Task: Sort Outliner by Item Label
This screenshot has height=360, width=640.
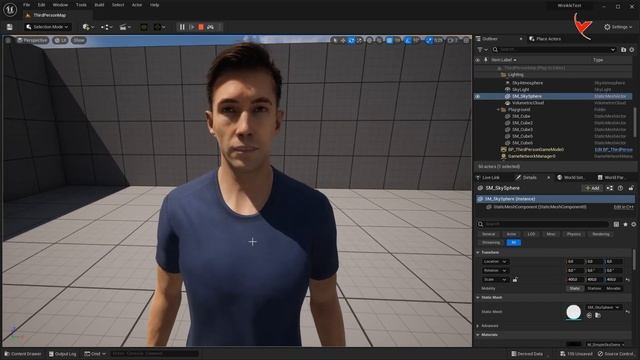Action: [503, 60]
